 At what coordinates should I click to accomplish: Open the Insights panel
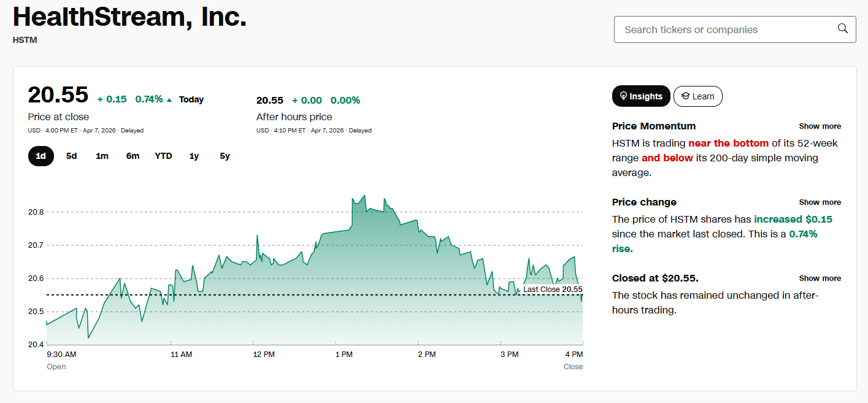click(641, 96)
